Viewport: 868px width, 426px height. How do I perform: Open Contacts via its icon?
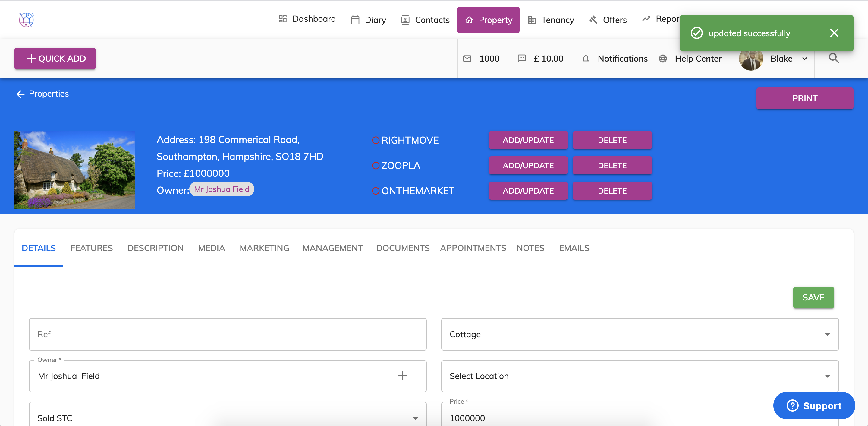coord(405,20)
